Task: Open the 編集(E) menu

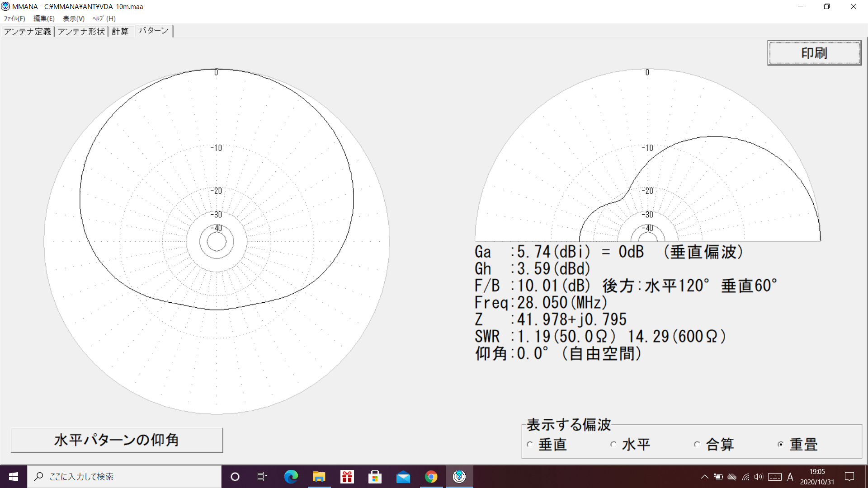Action: [x=43, y=19]
